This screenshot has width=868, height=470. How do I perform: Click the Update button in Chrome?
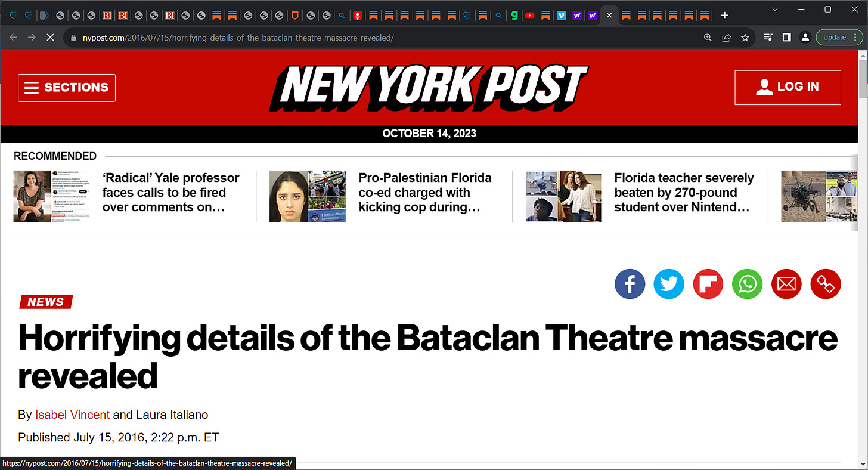(835, 37)
